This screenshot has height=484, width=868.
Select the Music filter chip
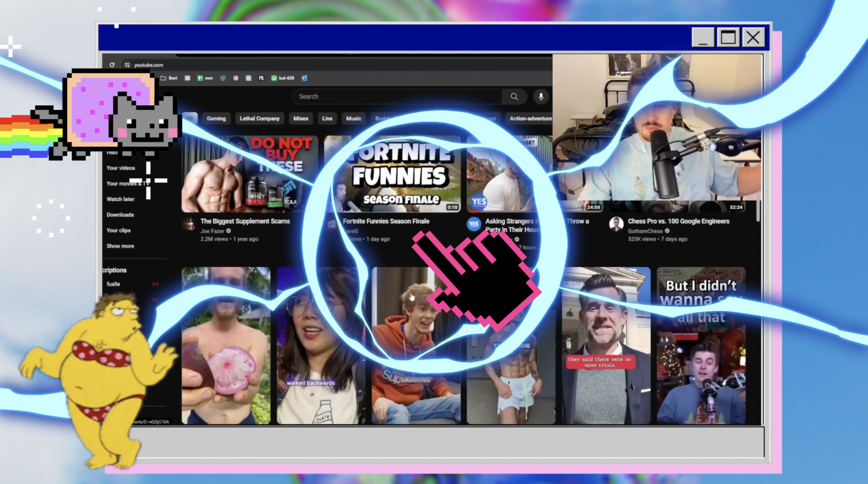354,119
